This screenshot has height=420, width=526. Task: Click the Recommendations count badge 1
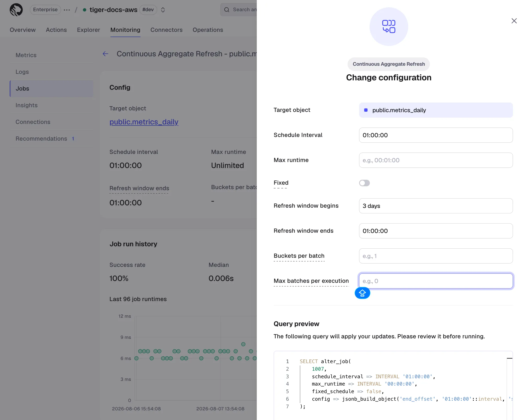coord(73,139)
